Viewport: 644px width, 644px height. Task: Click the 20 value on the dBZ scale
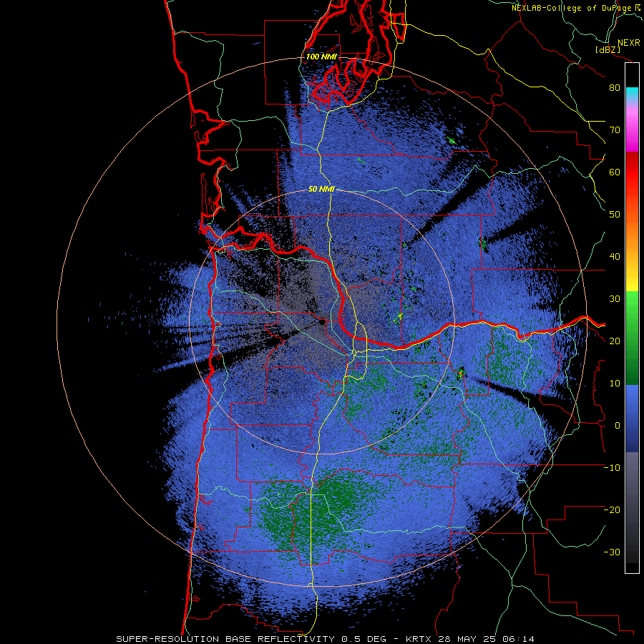pos(615,341)
